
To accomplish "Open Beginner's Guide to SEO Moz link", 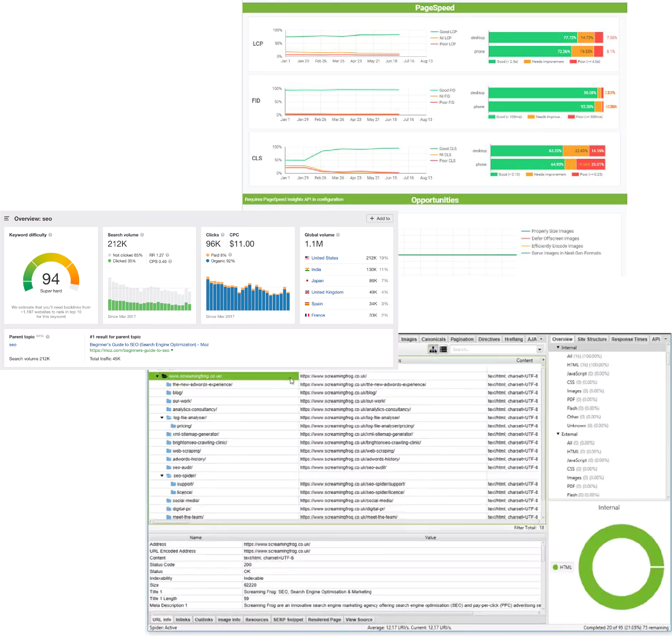I will click(x=149, y=345).
